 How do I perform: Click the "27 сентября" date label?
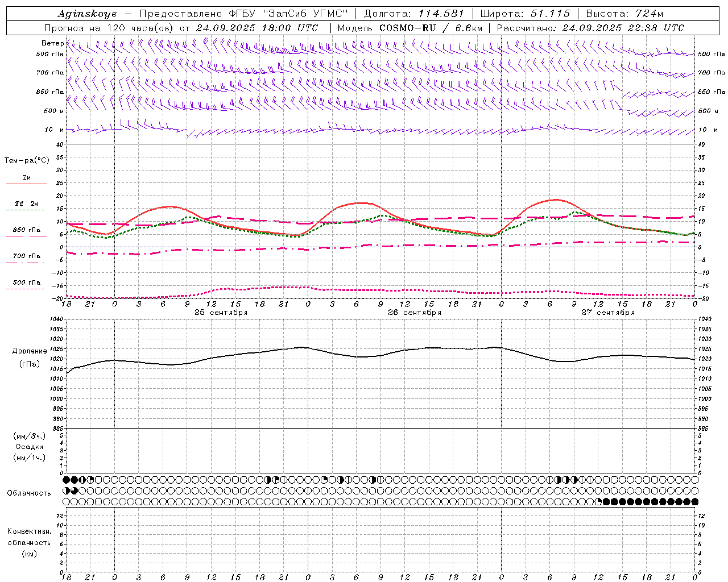pyautogui.click(x=608, y=313)
